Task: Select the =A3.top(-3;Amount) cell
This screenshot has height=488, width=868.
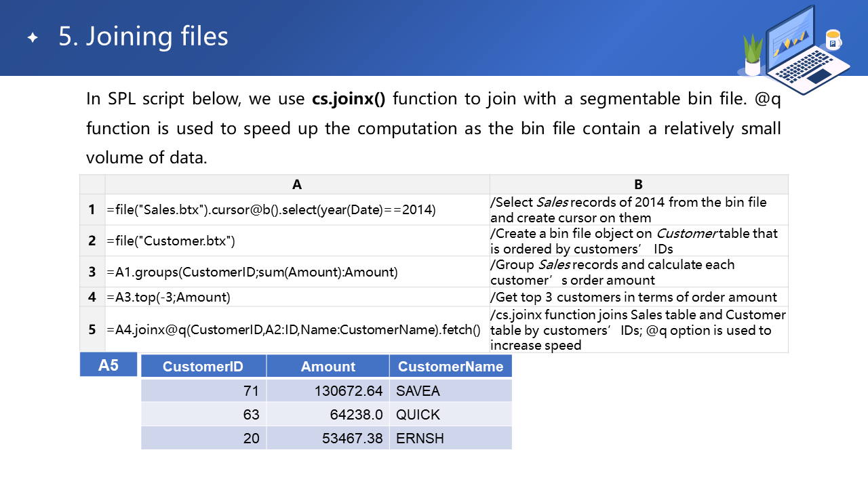Action: coord(297,297)
